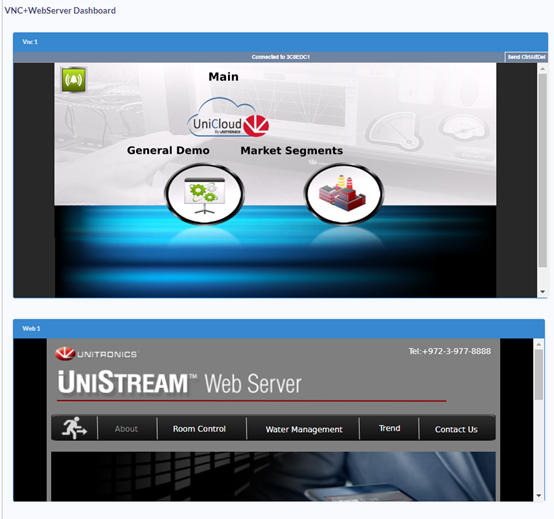
Task: Click the Send CtrlAltDel button
Action: [x=526, y=57]
